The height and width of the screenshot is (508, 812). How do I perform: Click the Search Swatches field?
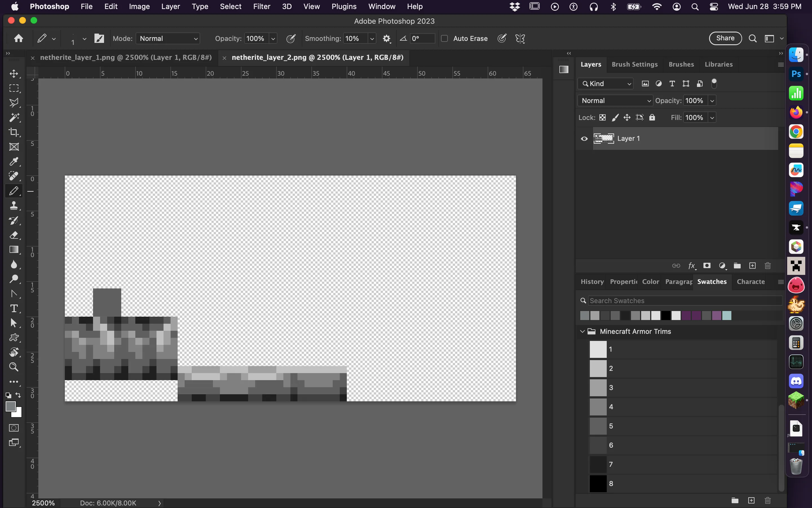point(685,301)
